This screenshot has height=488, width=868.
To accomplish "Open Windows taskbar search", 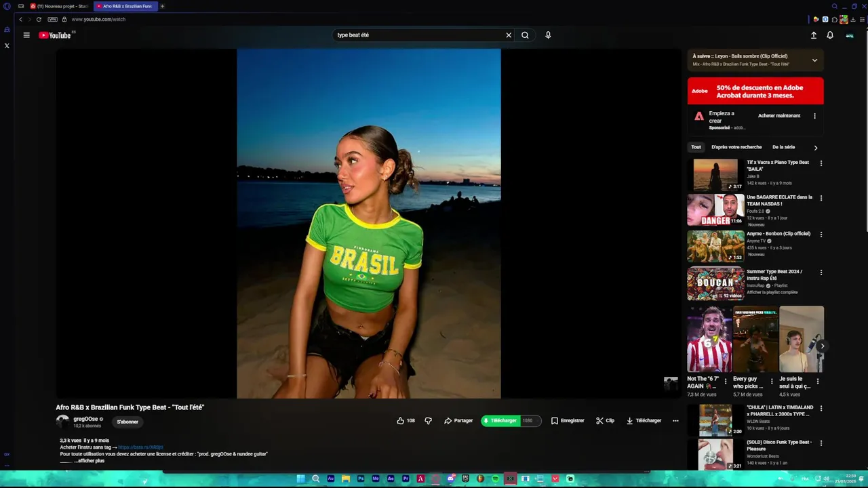I will (315, 479).
